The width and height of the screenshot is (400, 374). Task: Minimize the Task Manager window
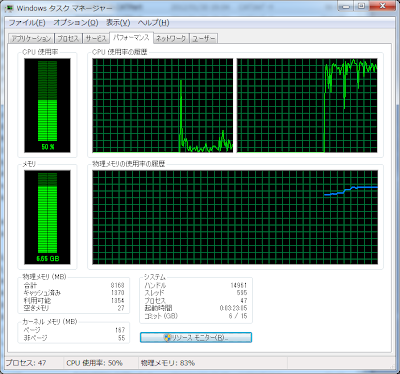pos(346,6)
